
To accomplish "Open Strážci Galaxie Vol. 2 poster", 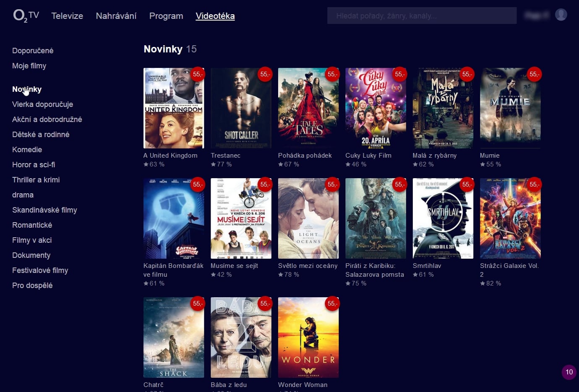I will pos(510,218).
